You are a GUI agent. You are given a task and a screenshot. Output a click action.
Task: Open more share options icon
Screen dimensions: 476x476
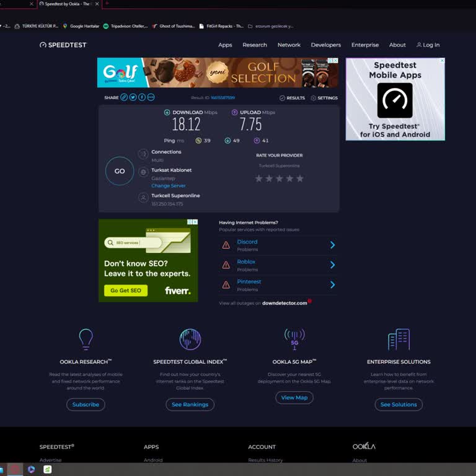[x=151, y=97]
